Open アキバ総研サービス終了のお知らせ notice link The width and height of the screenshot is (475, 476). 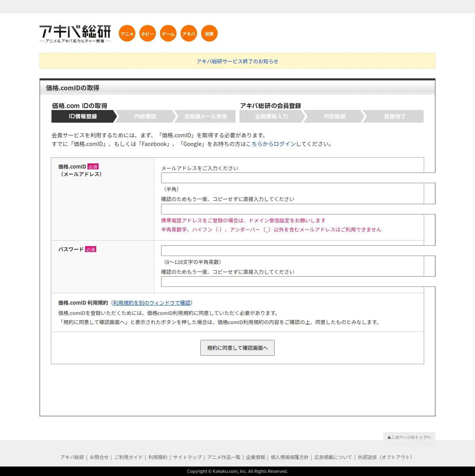[x=237, y=61]
